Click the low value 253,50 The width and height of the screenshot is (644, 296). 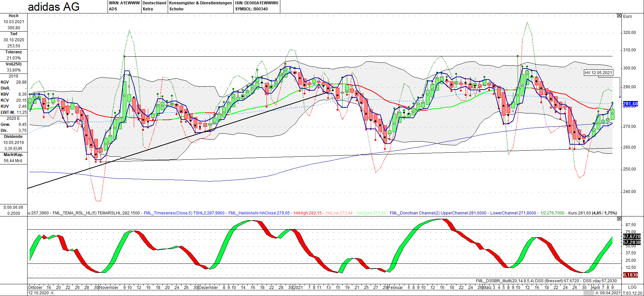pyautogui.click(x=14, y=46)
